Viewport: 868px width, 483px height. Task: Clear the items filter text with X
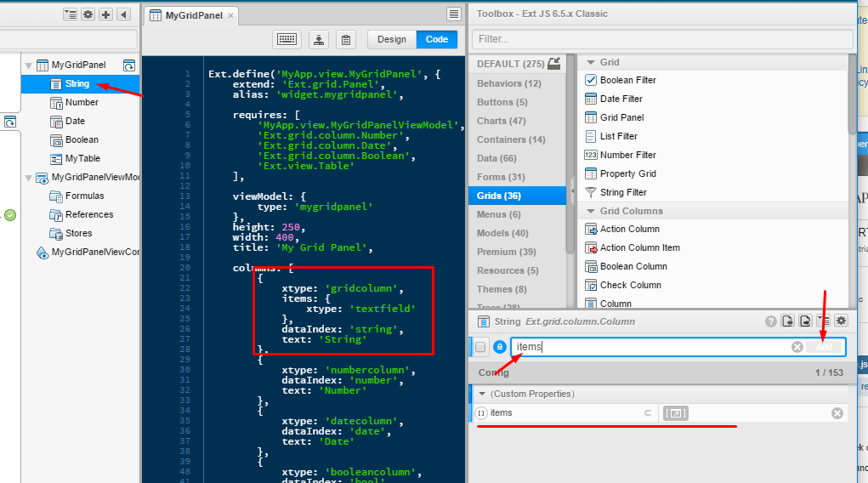[797, 347]
